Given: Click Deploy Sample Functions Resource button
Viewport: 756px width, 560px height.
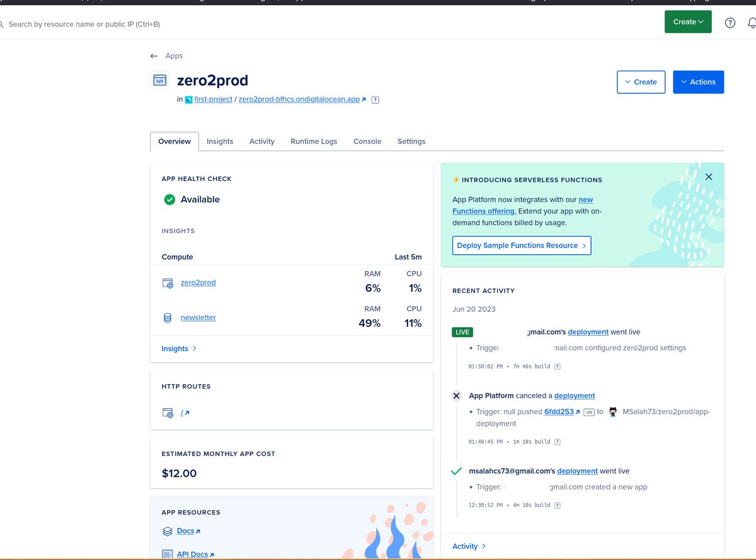Looking at the screenshot, I should pyautogui.click(x=522, y=245).
